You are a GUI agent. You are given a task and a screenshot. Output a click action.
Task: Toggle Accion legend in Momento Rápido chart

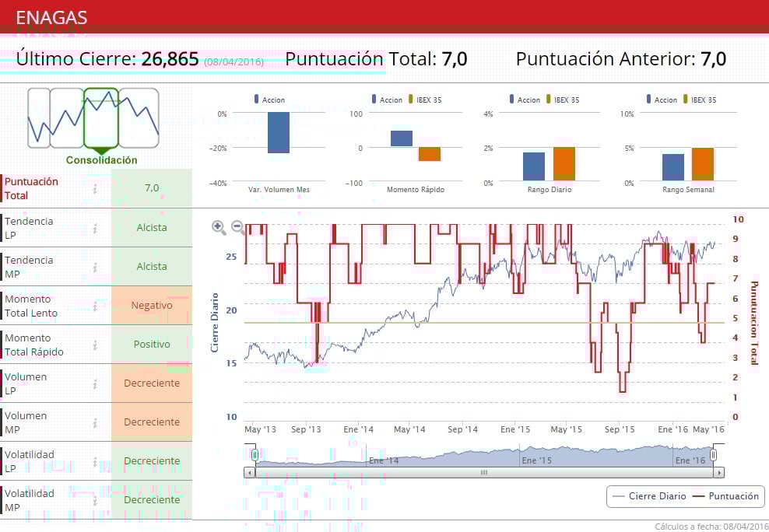pyautogui.click(x=387, y=100)
